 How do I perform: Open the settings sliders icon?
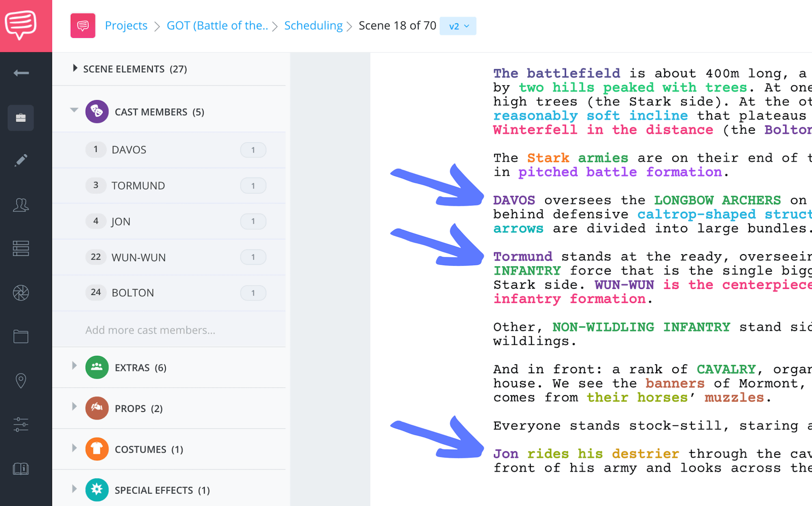tap(21, 424)
